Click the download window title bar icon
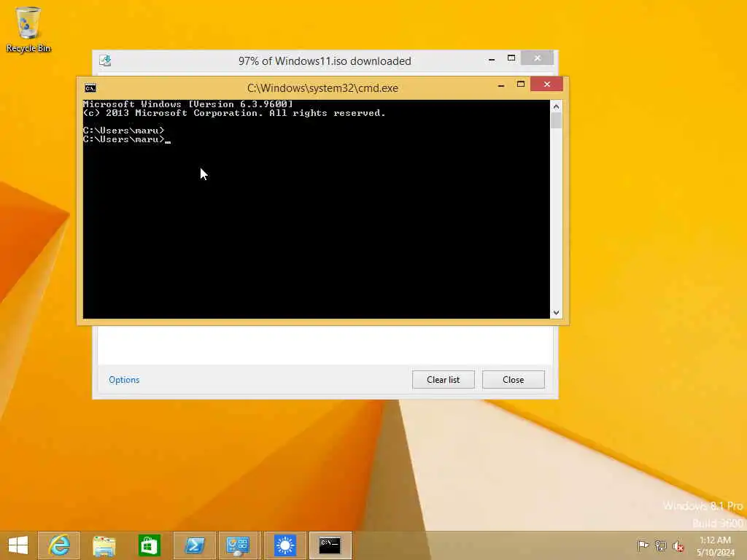The height and width of the screenshot is (560, 747). point(105,61)
